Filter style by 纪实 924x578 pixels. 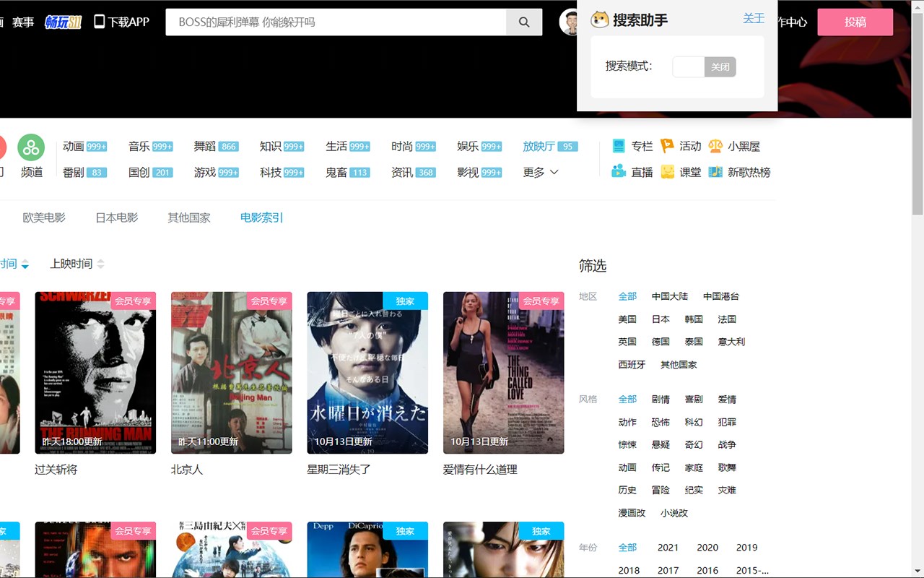[x=694, y=491]
